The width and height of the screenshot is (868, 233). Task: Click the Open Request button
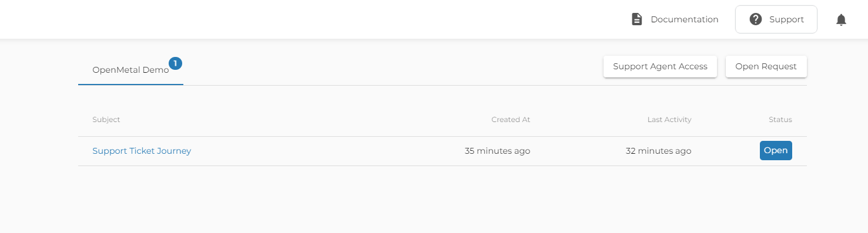[x=766, y=66]
